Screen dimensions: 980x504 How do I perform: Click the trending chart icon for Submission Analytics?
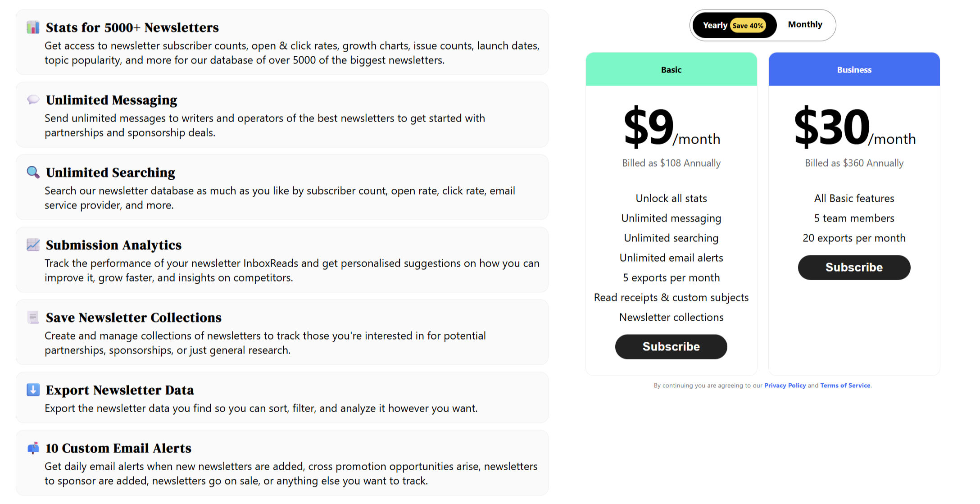tap(32, 245)
